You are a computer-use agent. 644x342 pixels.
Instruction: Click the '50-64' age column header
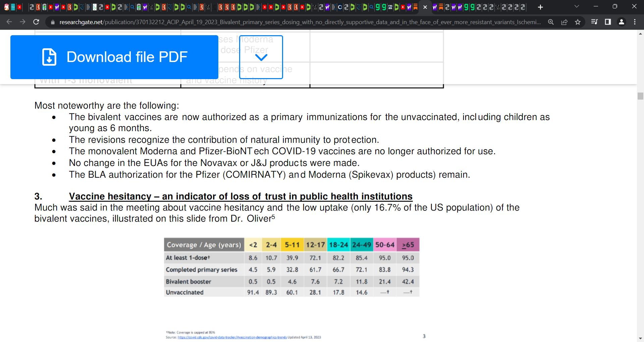[385, 245]
